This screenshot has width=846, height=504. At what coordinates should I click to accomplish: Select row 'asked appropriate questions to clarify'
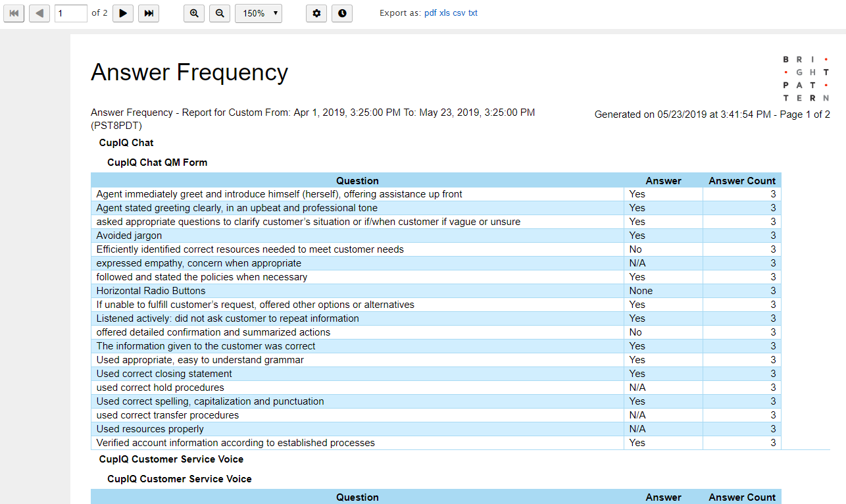tap(436, 222)
